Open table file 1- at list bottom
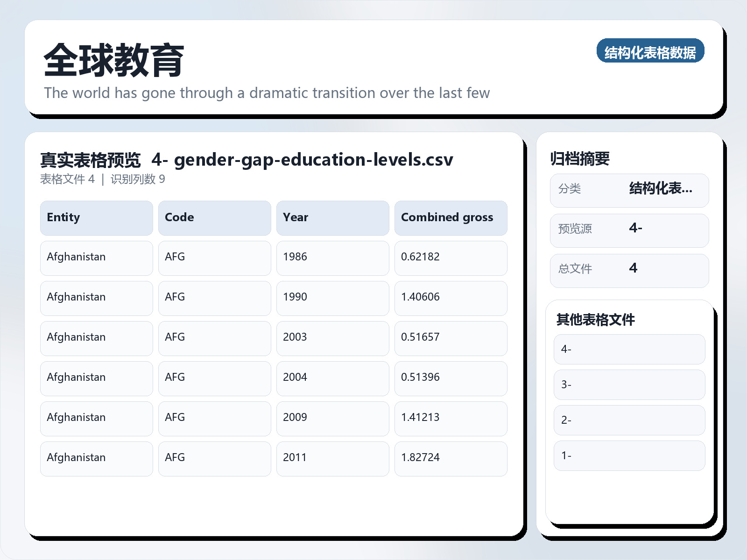Image resolution: width=747 pixels, height=560 pixels. pos(629,455)
